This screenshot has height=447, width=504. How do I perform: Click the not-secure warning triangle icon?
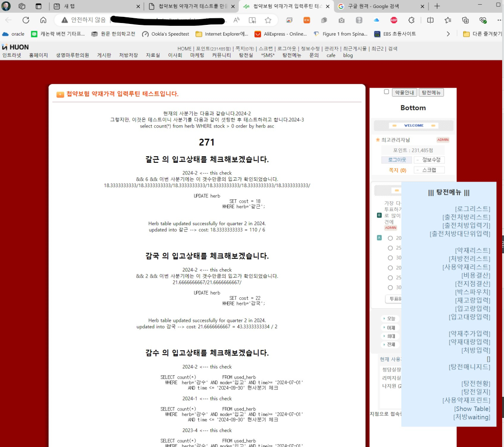65,20
